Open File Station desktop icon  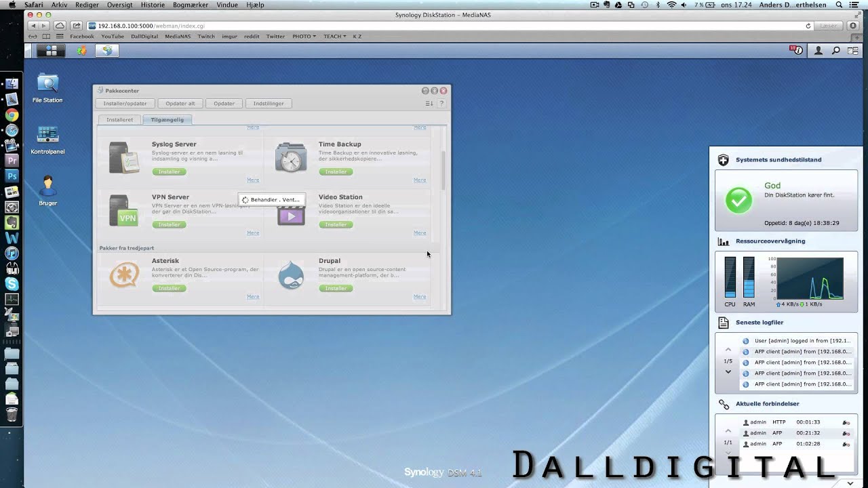pos(47,88)
